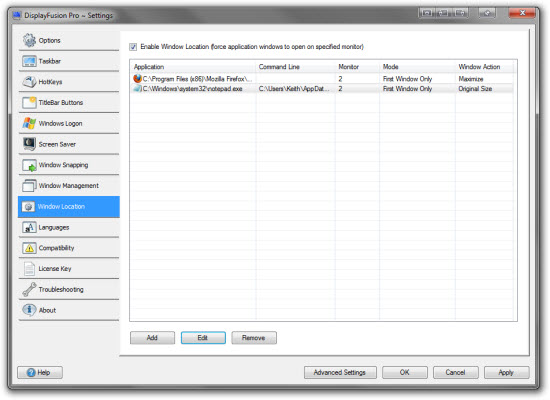Sort by Mode column header
550x400 pixels.
[x=418, y=67]
